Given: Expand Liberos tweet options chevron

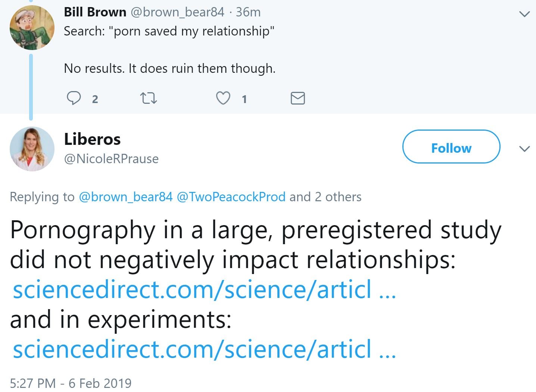Looking at the screenshot, I should [524, 149].
